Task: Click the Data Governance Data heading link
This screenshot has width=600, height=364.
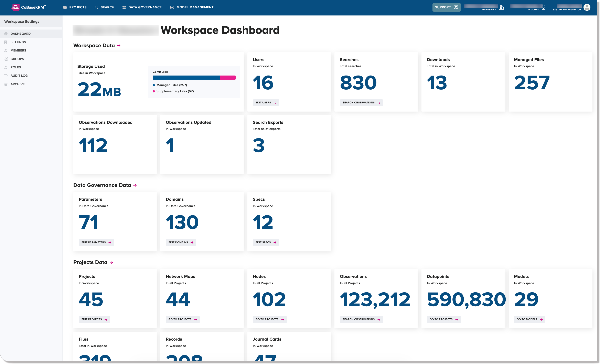Action: coord(102,185)
